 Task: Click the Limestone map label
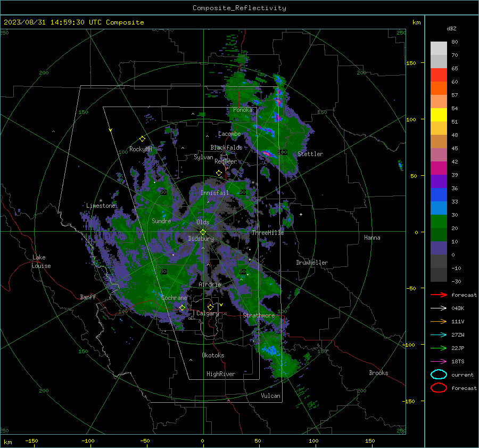tap(101, 206)
